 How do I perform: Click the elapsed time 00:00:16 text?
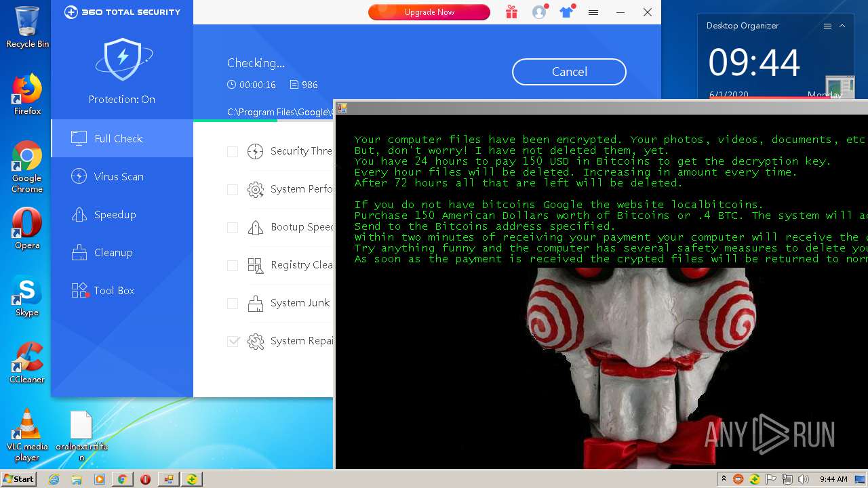[256, 85]
